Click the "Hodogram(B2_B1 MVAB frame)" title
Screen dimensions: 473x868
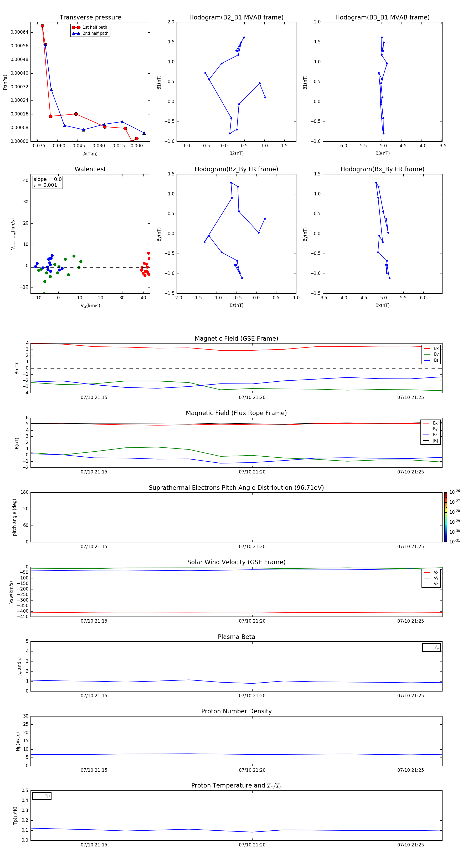pos(236,18)
